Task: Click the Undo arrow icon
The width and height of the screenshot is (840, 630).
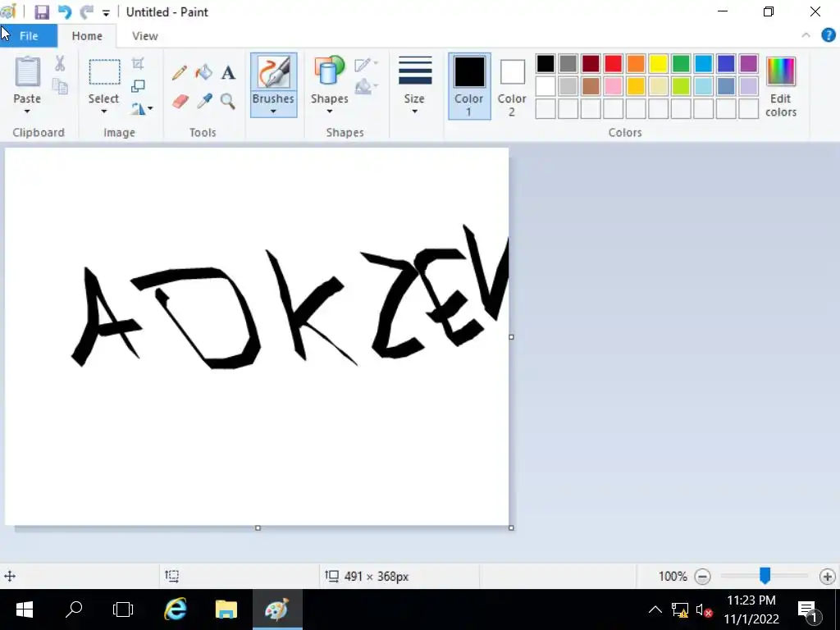Action: 64,11
